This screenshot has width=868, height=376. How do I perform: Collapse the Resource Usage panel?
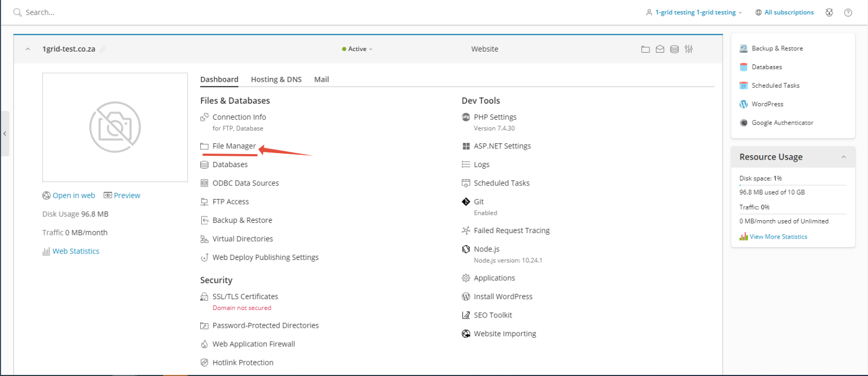tap(844, 157)
